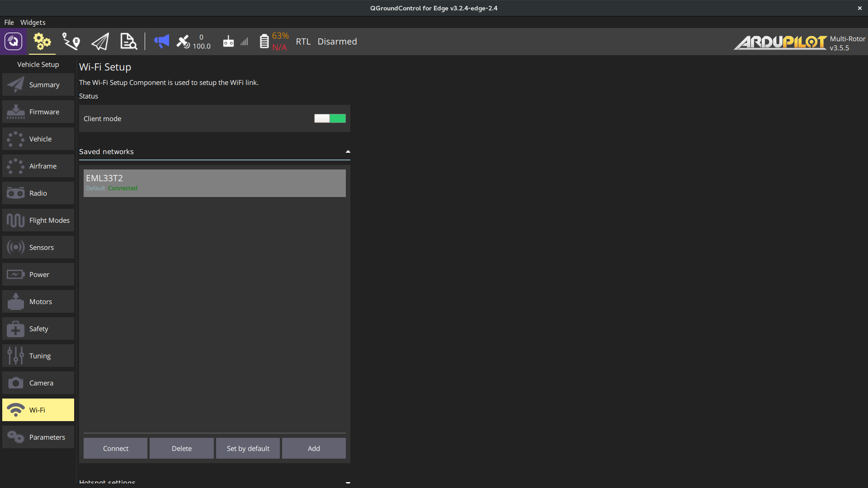Open the QGroundControl application settings icon

point(13,42)
